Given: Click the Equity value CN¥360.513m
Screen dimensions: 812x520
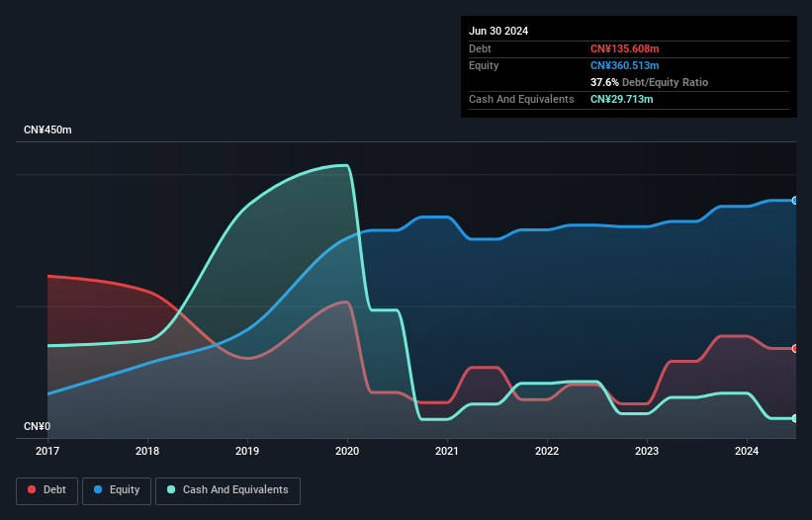Looking at the screenshot, I should [624, 65].
